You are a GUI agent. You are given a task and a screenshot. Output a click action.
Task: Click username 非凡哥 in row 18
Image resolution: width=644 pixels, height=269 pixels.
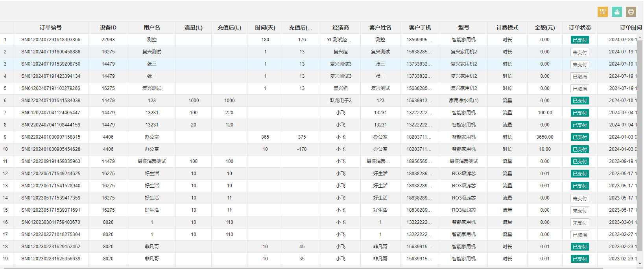point(152,247)
